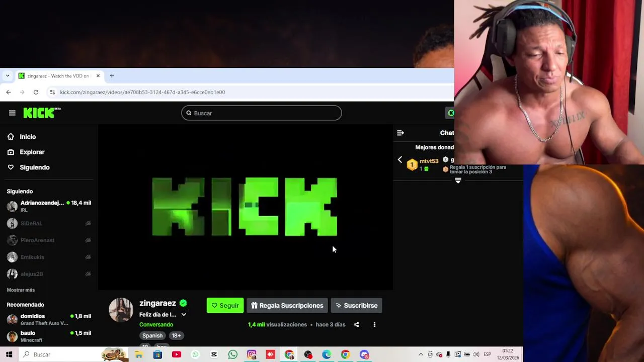Open Inicio in the sidebar
The image size is (644, 362).
tap(28, 137)
